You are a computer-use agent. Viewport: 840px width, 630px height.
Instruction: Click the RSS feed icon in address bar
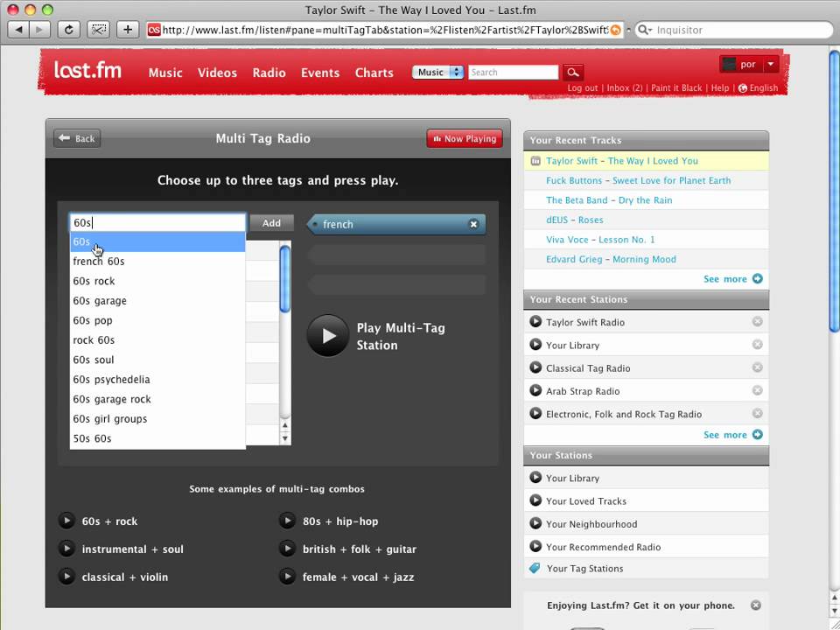click(x=615, y=30)
